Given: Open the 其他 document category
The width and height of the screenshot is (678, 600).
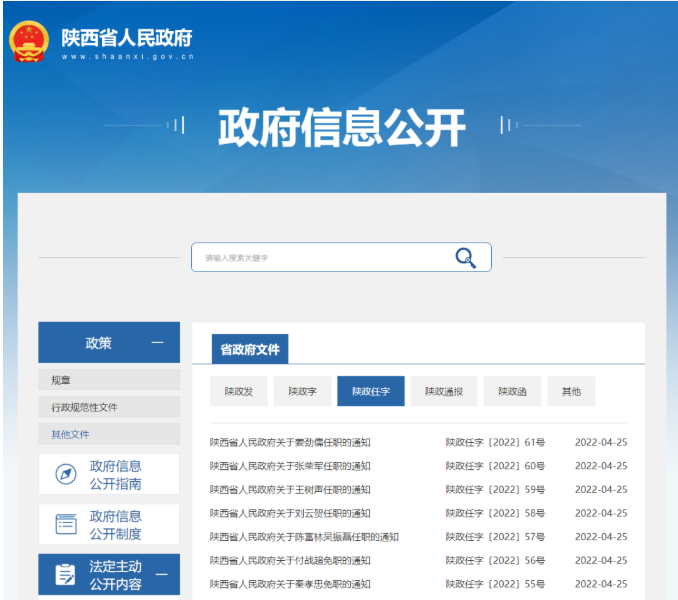Looking at the screenshot, I should 571,391.
